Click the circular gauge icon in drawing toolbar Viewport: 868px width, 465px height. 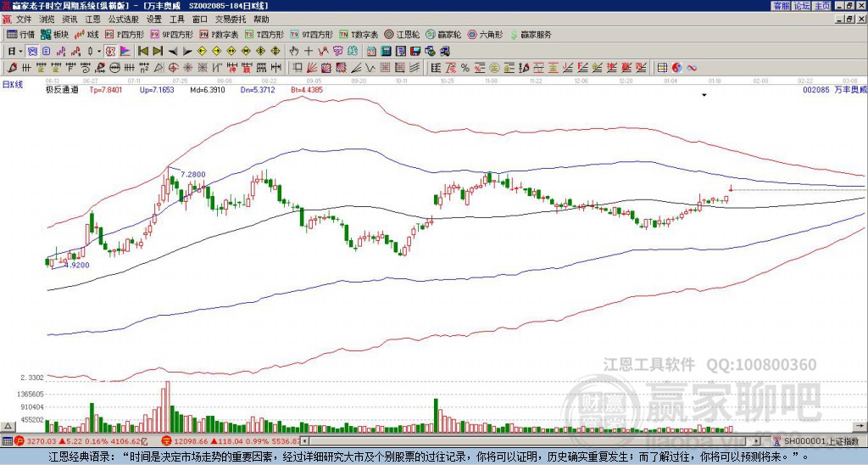point(114,68)
